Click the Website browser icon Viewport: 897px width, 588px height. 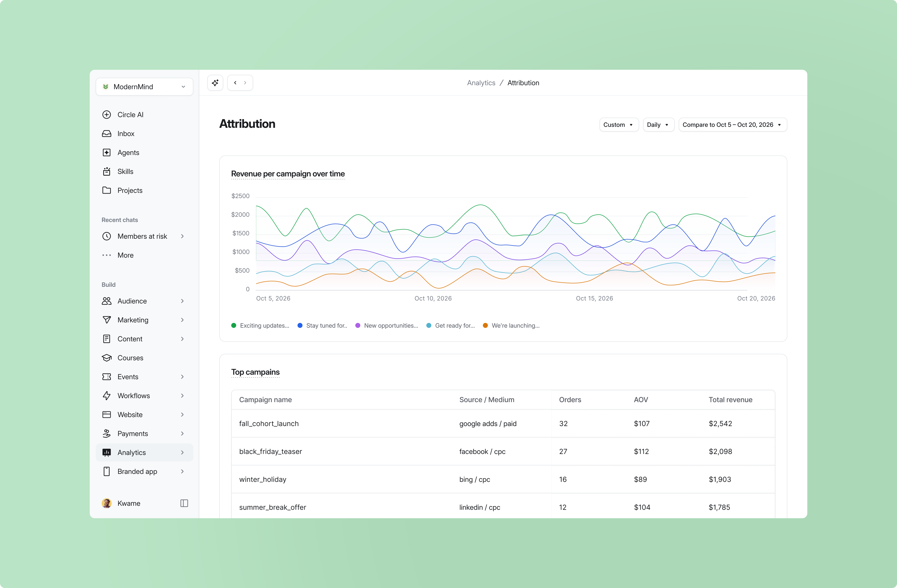coord(107,415)
